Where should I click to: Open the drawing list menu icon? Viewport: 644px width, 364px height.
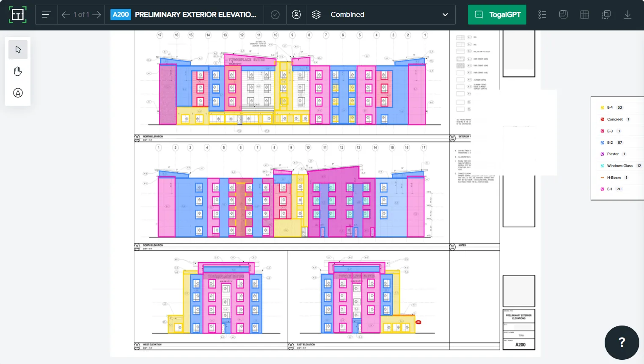point(47,15)
